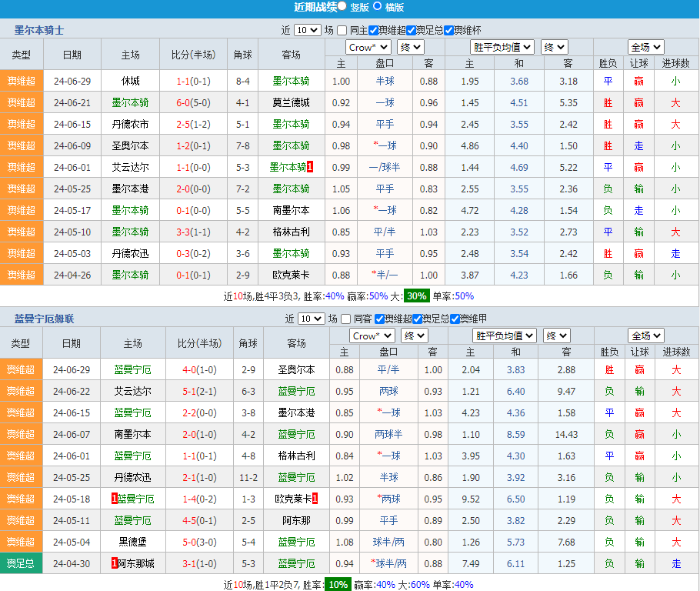This screenshot has height=591, width=700.
Task: Click red card badge next to 欧克莱卡 in bottom table
Action: (315, 499)
